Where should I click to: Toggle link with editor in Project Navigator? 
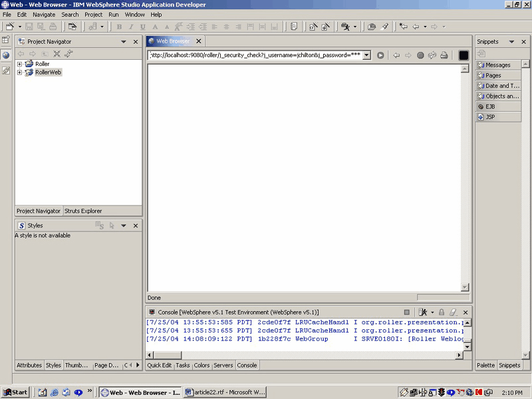tap(68, 54)
